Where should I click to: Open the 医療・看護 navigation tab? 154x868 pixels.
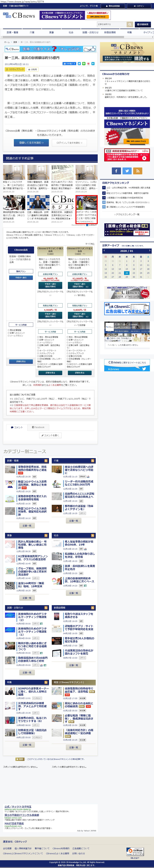click(x=12, y=32)
